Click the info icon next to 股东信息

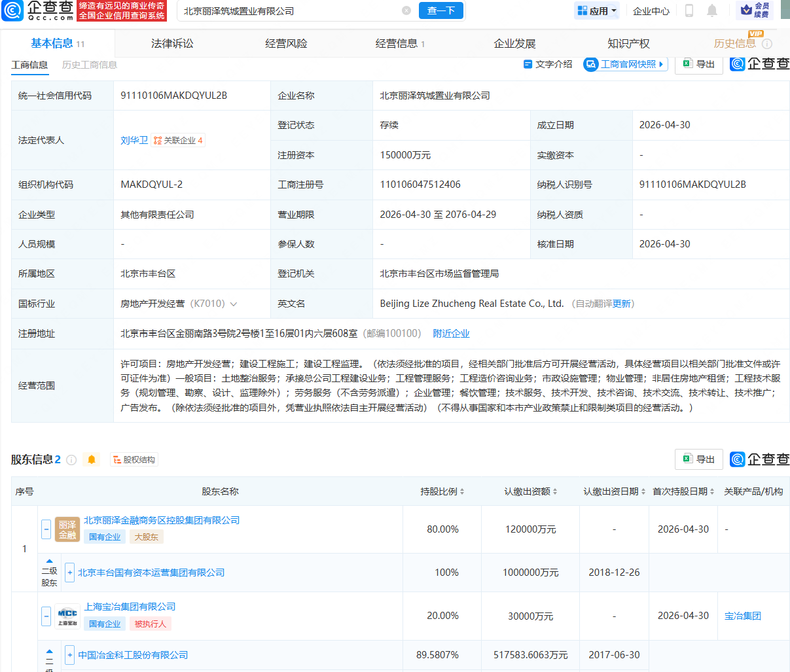[x=71, y=460]
